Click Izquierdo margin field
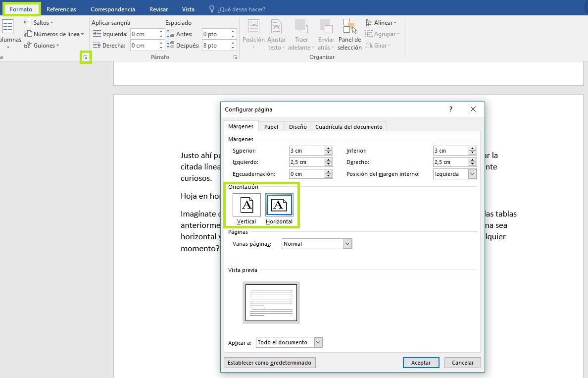 point(307,162)
